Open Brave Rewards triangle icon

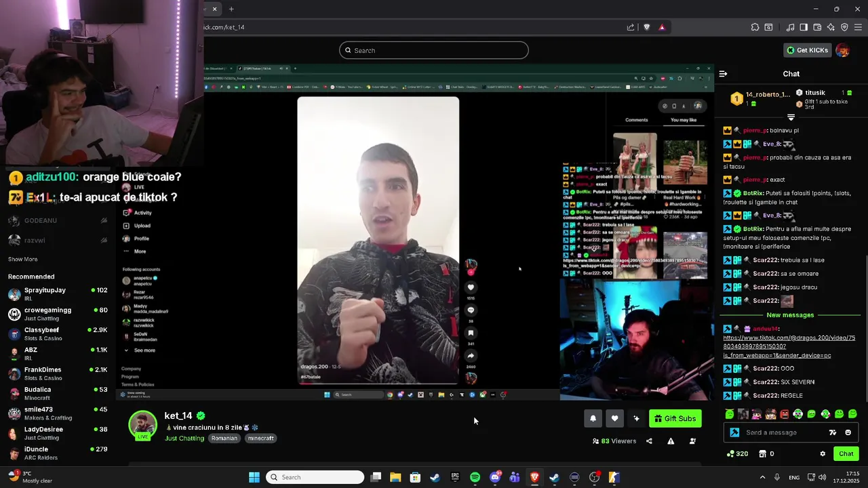662,27
